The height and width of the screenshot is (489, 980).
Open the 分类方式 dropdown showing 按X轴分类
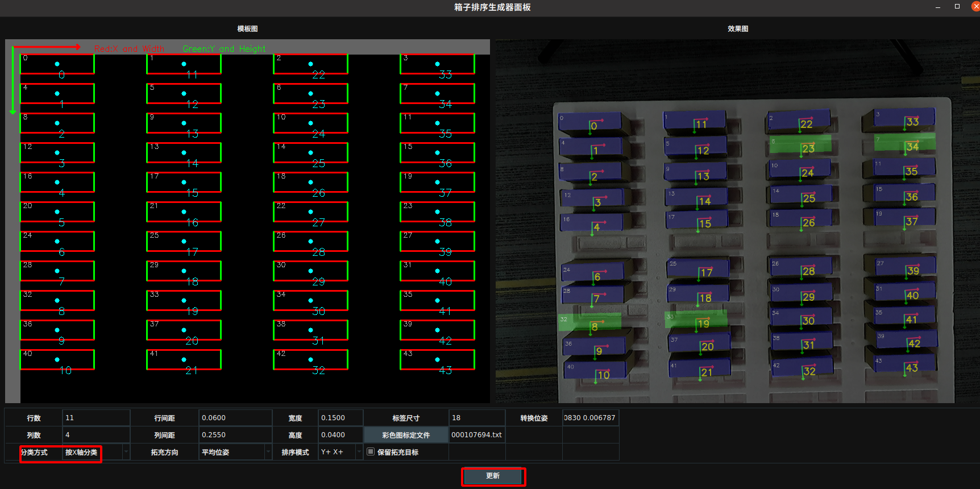click(x=96, y=452)
